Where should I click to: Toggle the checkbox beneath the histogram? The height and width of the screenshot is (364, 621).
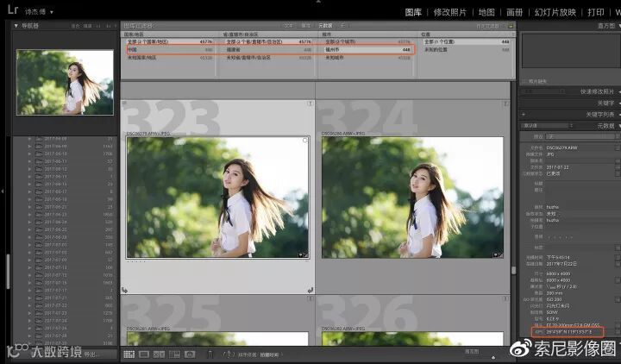tap(524, 81)
